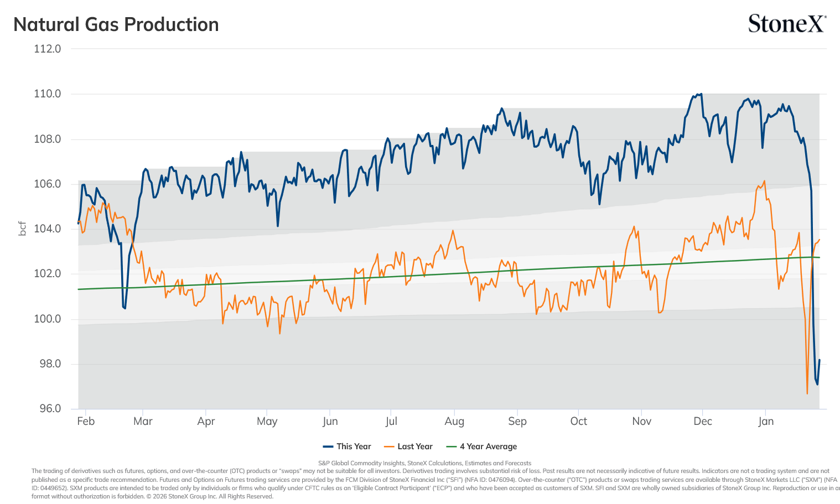840x504 pixels.
Task: Select the Dec label on x-axis
Action: pos(703,421)
